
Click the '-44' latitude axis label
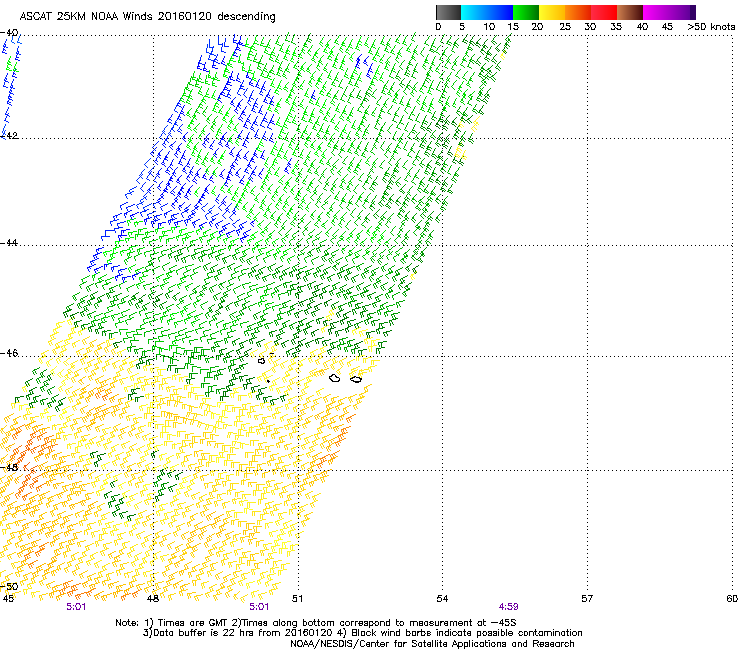click(x=9, y=243)
